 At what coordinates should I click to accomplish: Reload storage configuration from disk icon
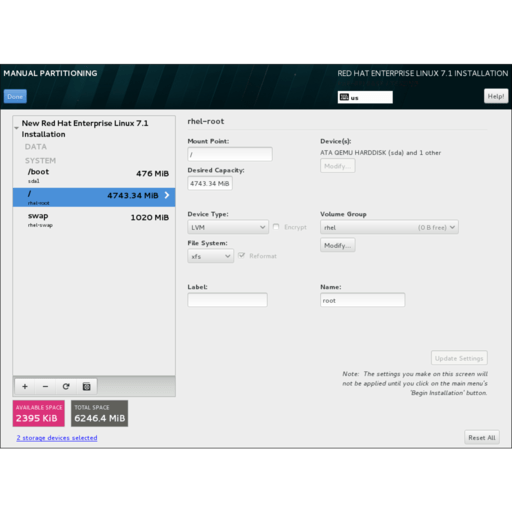(66, 386)
